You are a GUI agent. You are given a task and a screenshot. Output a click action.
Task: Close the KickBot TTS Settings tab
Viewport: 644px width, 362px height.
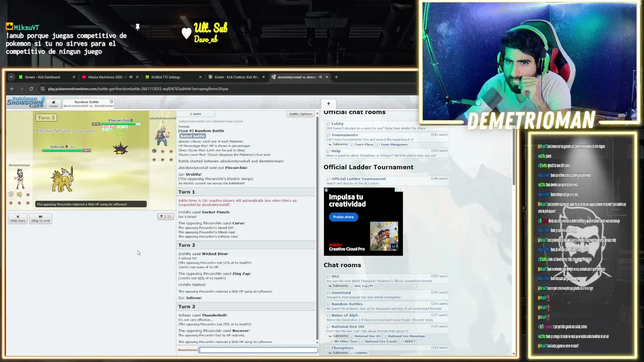pyautogui.click(x=200, y=77)
